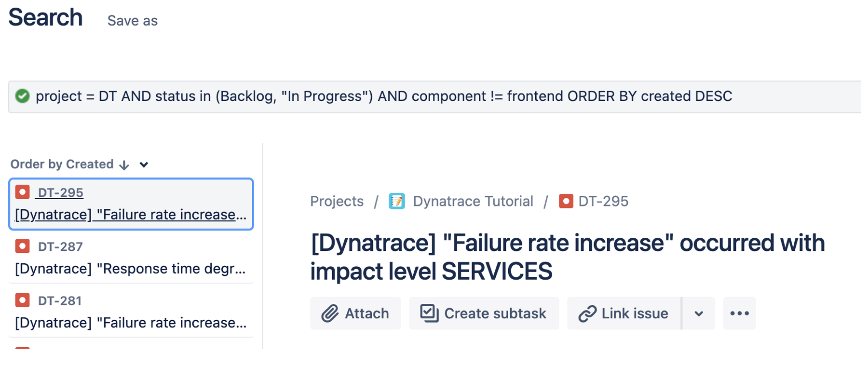Open the DT-295 issue key link in list
The height and width of the screenshot is (368, 868).
[x=60, y=192]
